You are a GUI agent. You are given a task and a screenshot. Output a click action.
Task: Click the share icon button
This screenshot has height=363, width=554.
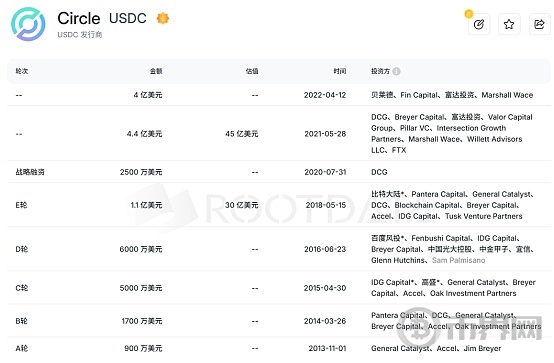[539, 24]
